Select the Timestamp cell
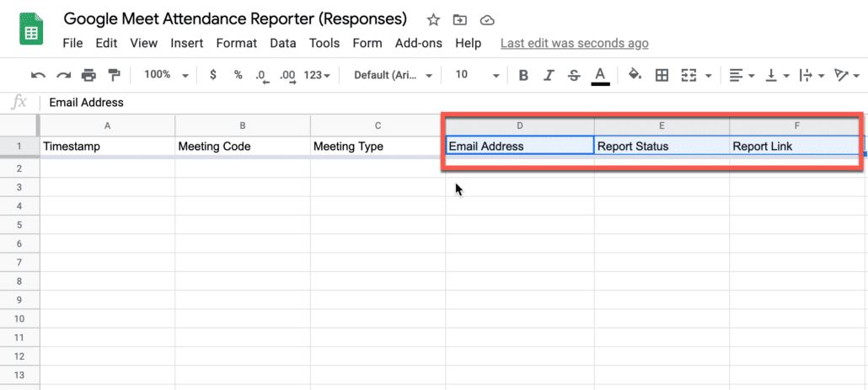 click(107, 146)
